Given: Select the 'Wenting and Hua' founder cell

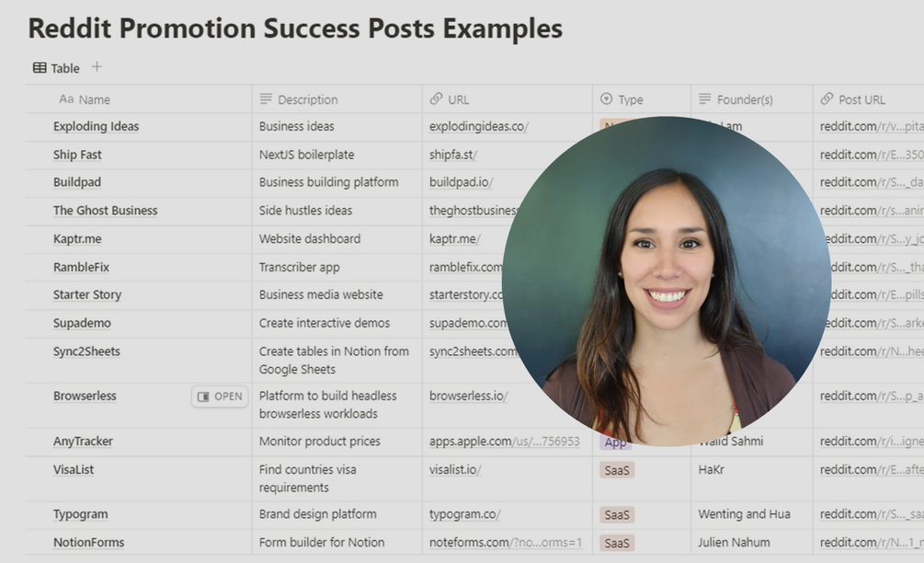Looking at the screenshot, I should click(752, 515).
